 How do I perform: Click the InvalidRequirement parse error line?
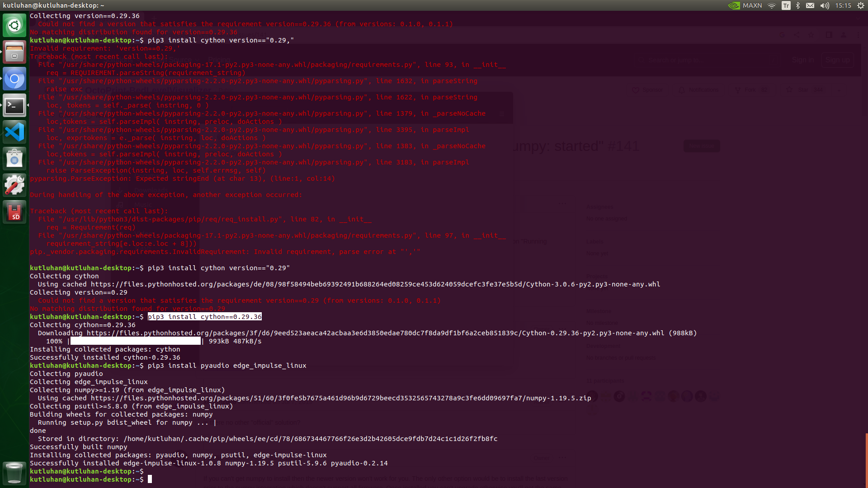[225, 252]
